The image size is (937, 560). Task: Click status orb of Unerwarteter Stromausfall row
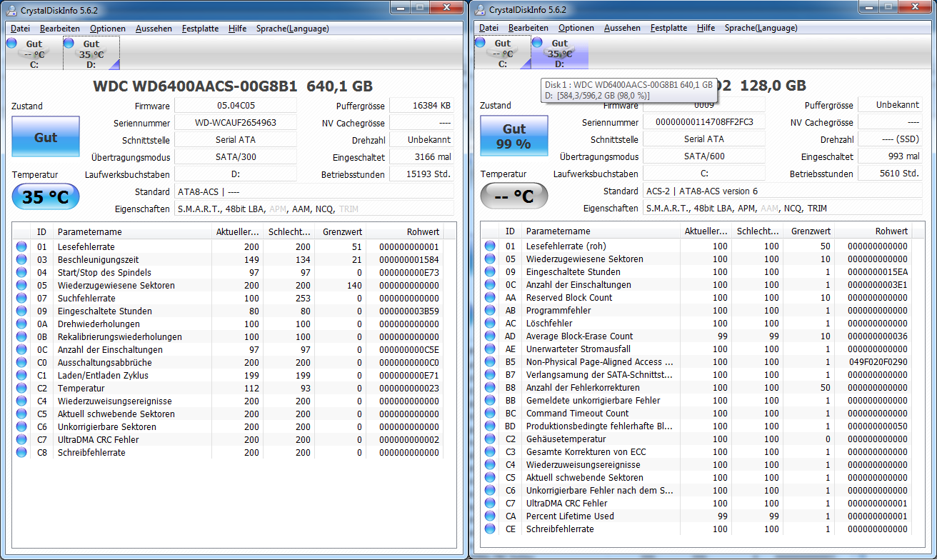490,349
